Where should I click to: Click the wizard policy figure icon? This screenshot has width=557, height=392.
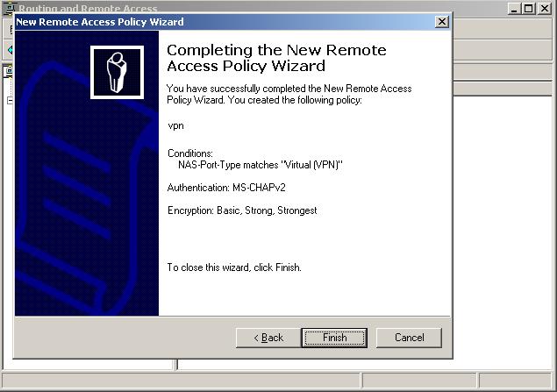click(x=117, y=72)
